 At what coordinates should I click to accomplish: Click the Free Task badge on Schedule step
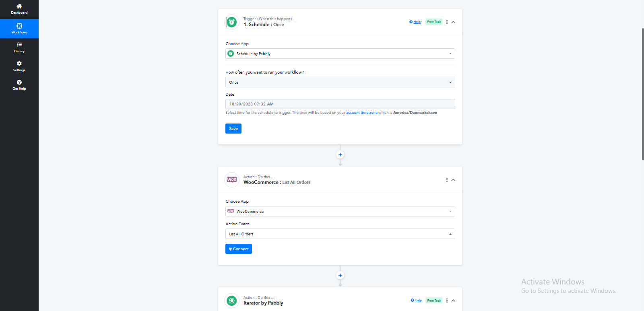434,22
